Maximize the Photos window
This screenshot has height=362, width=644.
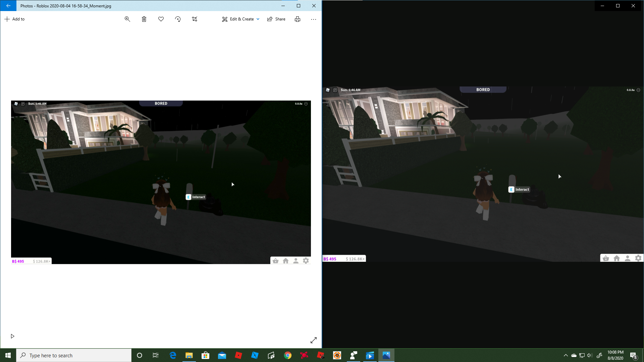[x=299, y=6]
